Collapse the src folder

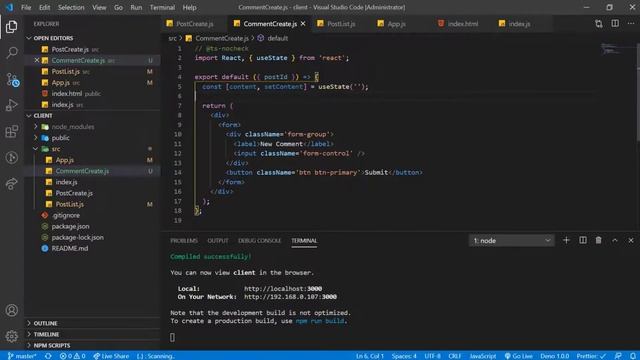coord(56,149)
